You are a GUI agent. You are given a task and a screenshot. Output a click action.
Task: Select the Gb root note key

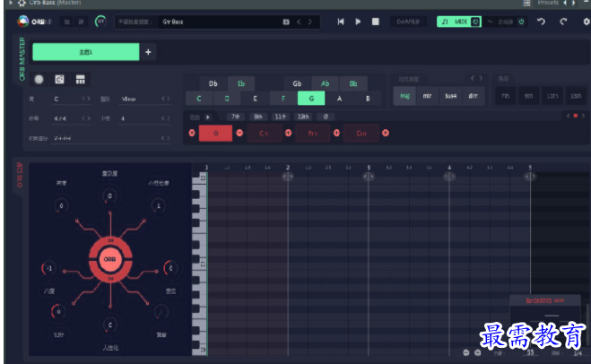pos(297,83)
